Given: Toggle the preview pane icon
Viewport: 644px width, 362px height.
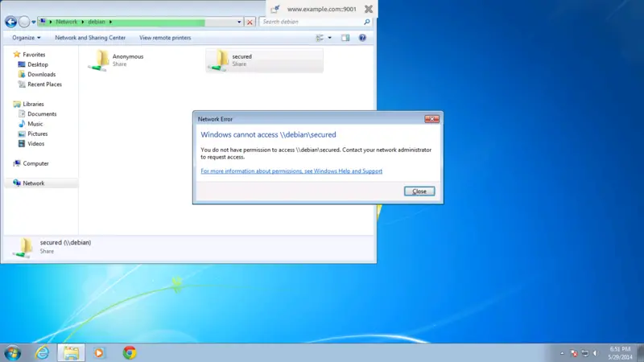Looking at the screenshot, I should pyautogui.click(x=345, y=38).
